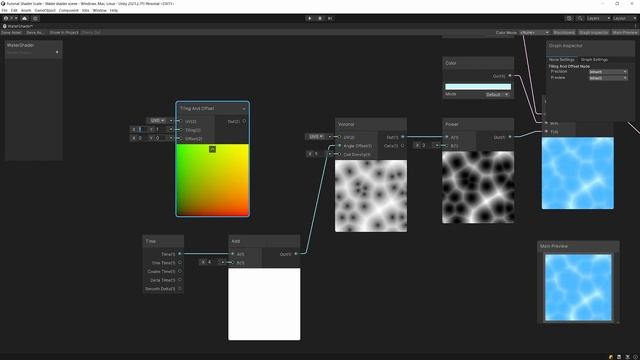Open the Help menu
Viewport: 640px width, 360px height.
114,10
